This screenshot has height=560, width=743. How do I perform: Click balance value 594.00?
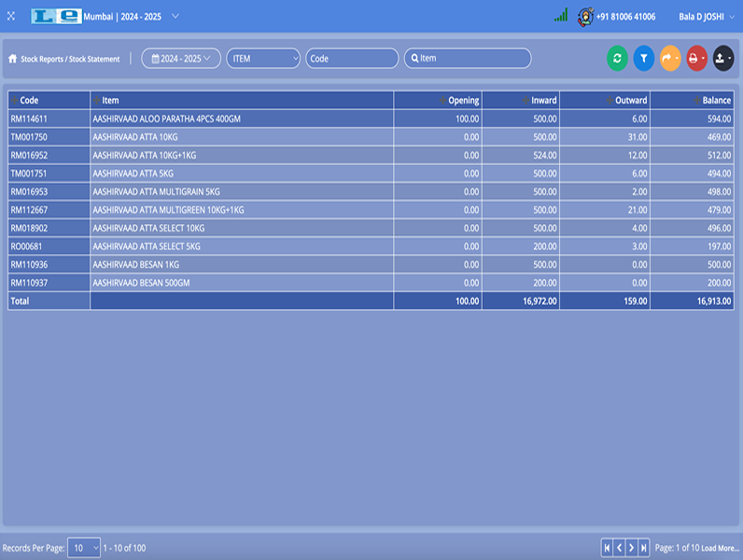(x=720, y=119)
